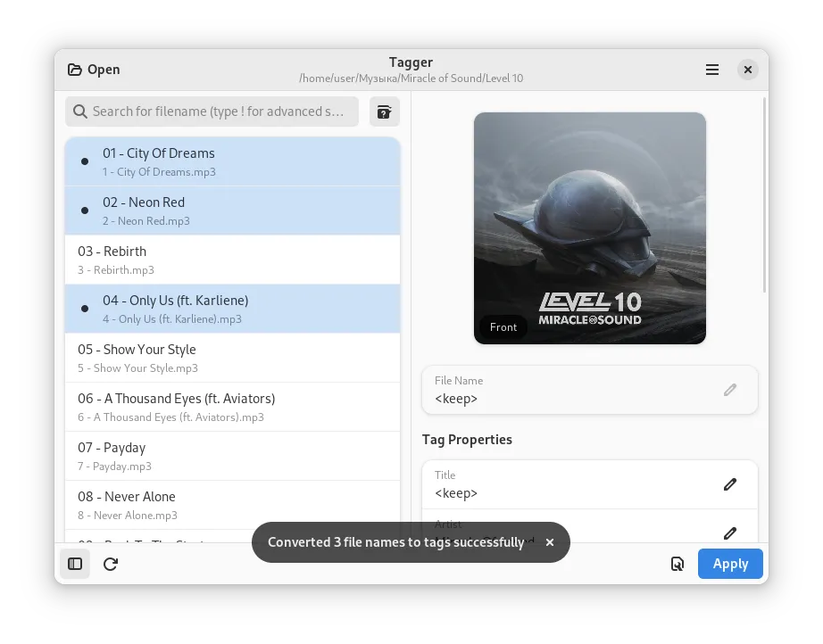
Task: Click the lyrics/document search icon beside Apply
Action: point(678,564)
